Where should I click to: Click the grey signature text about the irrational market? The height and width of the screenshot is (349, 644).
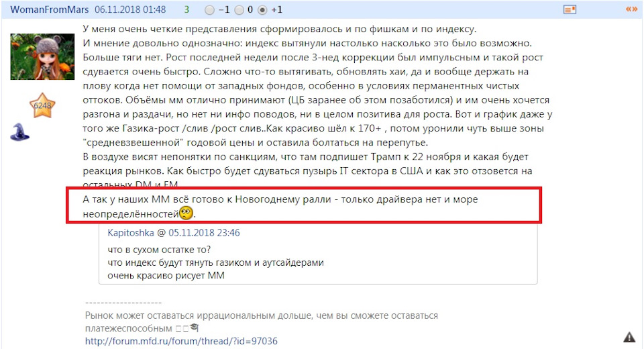261,321
